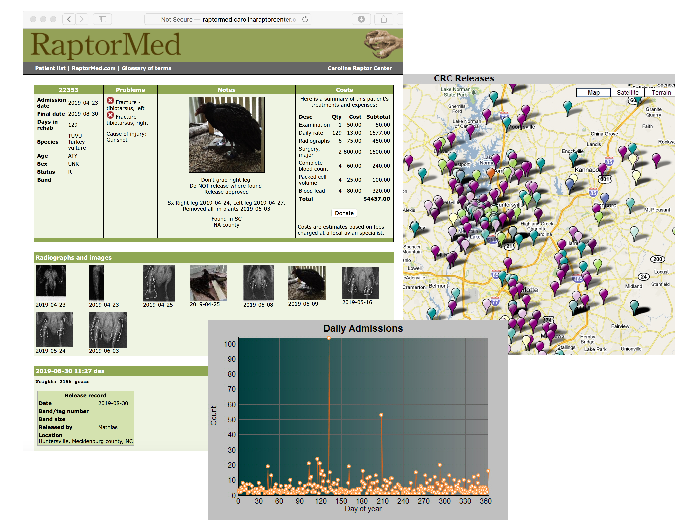This screenshot has width=684, height=524.
Task: Open the Huntersville, Mecklenburg county release location link
Action: (86, 441)
